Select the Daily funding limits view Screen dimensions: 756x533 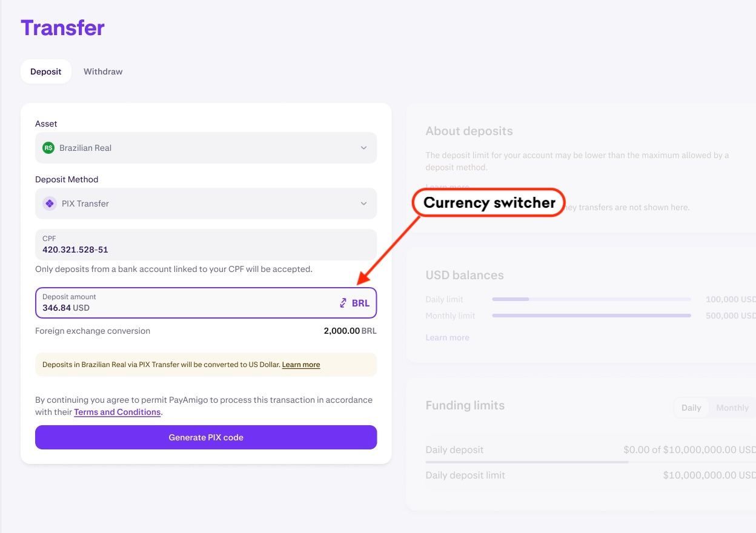coord(691,408)
